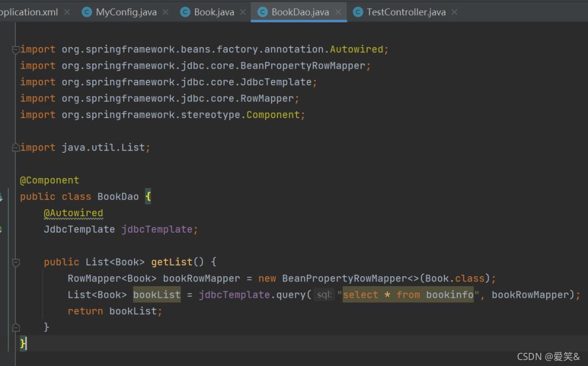Click the class icon on TestController.java tab
The width and height of the screenshot is (588, 366).
358,12
